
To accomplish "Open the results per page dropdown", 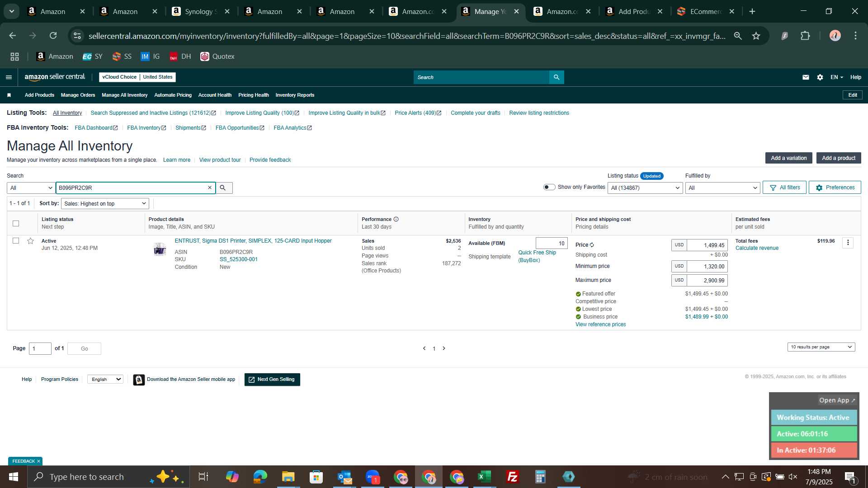I will tap(821, 347).
